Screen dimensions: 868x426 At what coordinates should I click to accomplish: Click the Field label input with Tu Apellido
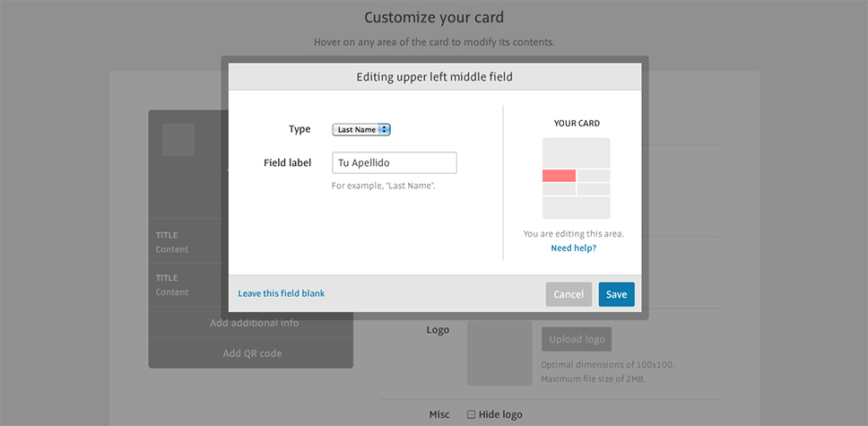click(x=395, y=163)
